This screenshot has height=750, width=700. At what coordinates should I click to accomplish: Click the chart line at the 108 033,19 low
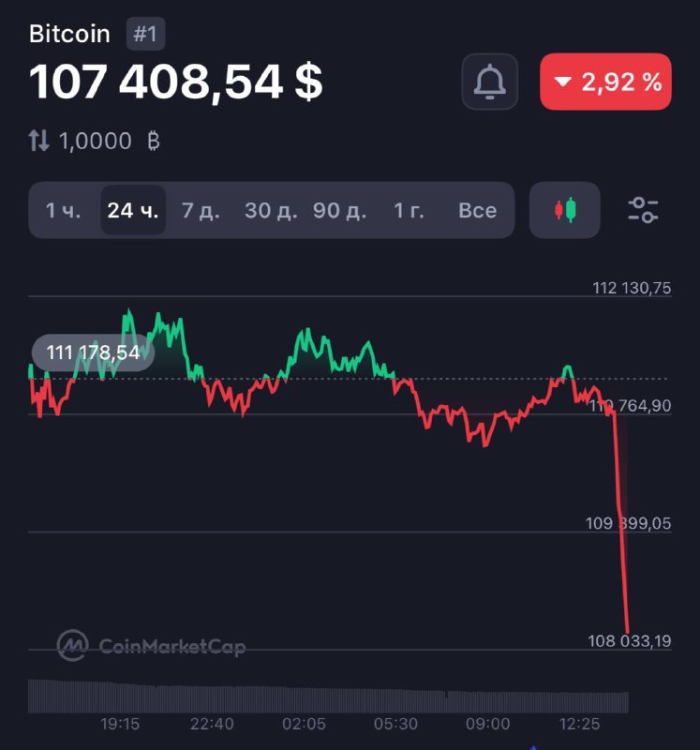[627, 630]
